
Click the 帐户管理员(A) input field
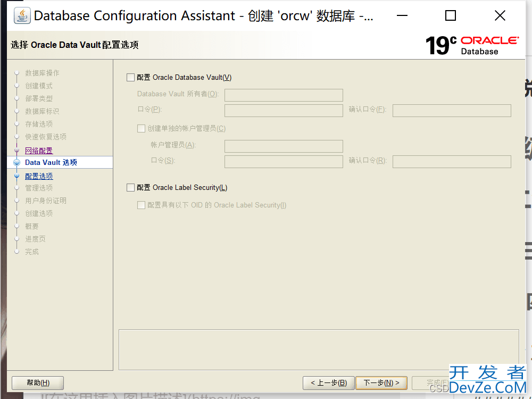click(x=284, y=146)
